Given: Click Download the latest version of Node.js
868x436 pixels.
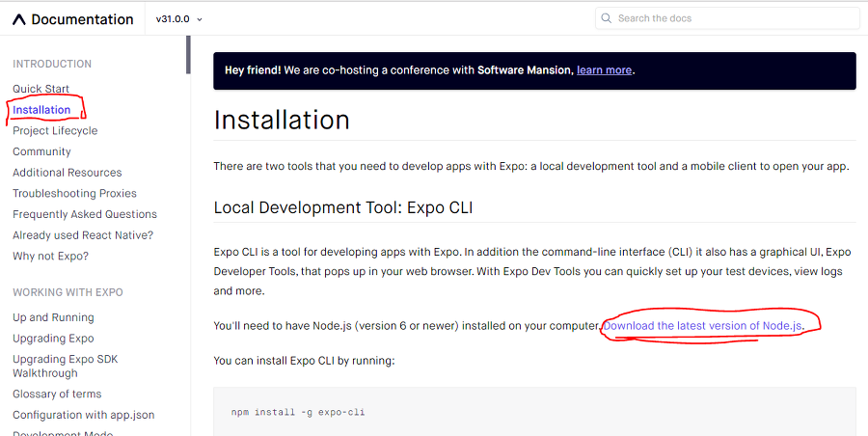Looking at the screenshot, I should coord(702,326).
